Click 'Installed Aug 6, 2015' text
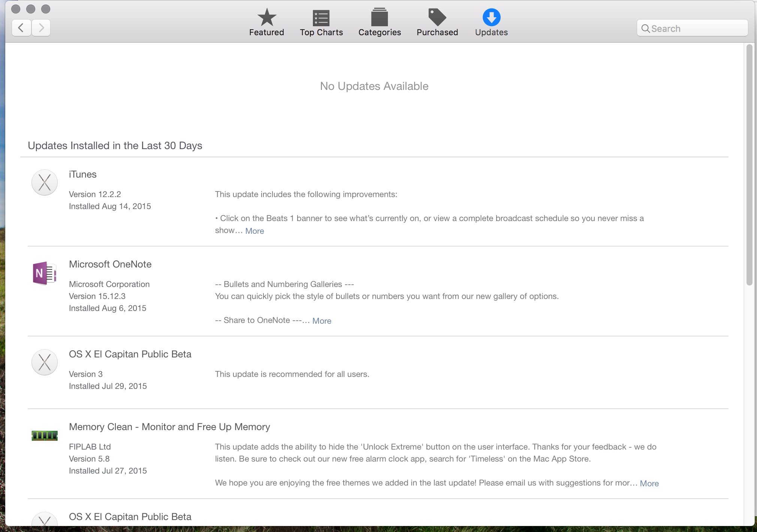757x532 pixels. tap(108, 308)
